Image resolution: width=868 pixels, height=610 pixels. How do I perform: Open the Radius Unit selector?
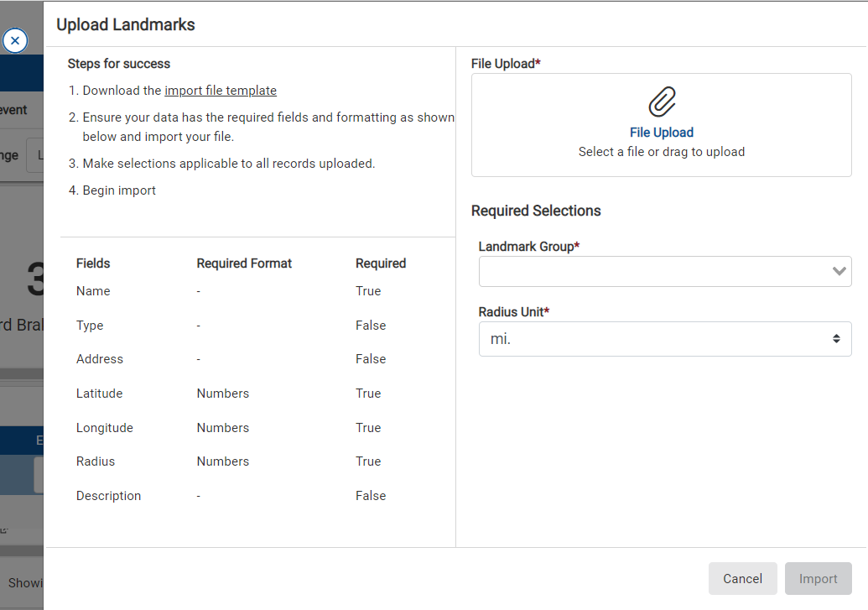[665, 338]
